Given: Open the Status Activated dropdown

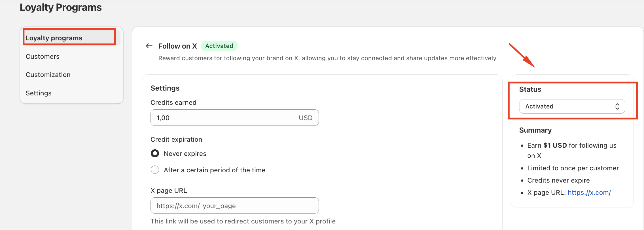Looking at the screenshot, I should 572,106.
